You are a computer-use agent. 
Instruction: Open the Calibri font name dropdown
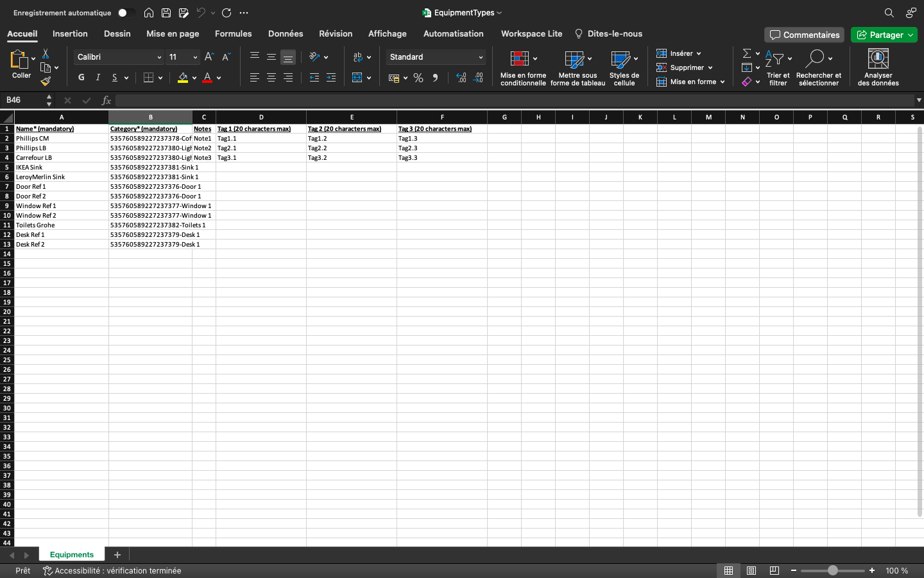tap(159, 57)
